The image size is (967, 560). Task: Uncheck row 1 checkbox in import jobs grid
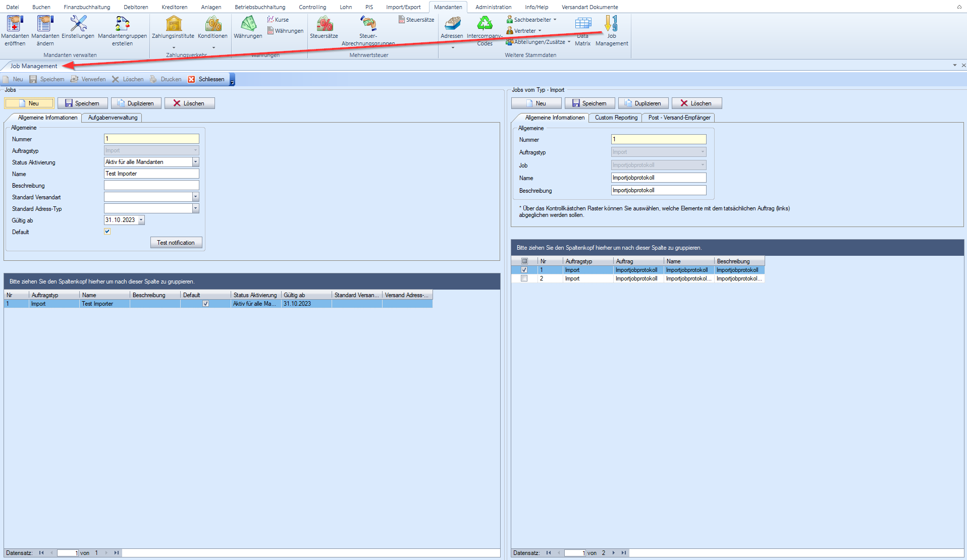coord(524,270)
